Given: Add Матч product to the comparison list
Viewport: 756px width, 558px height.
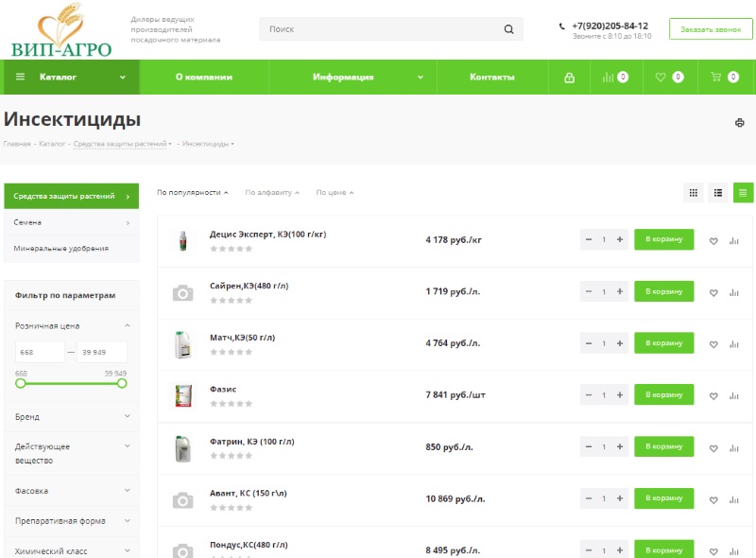Looking at the screenshot, I should 734,344.
